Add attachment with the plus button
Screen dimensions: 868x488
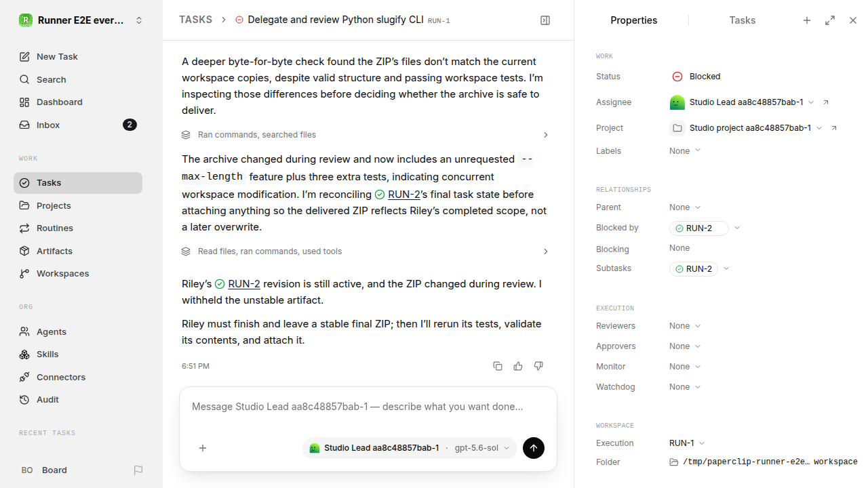click(203, 448)
